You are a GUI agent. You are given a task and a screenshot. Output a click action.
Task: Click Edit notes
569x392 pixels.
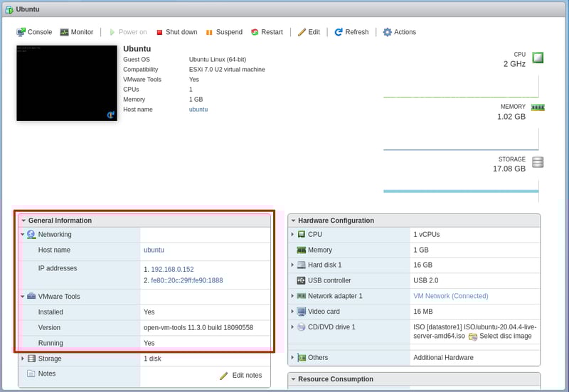[241, 376]
